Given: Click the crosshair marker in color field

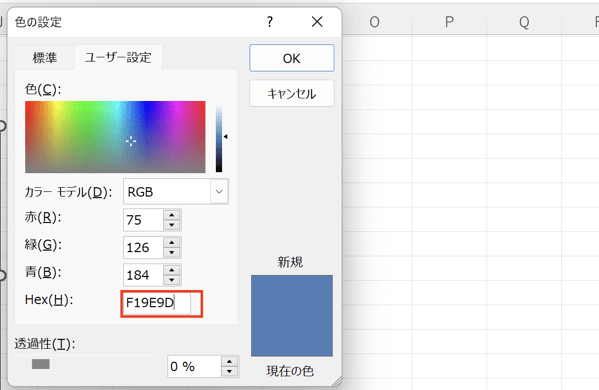Looking at the screenshot, I should pyautogui.click(x=131, y=141).
